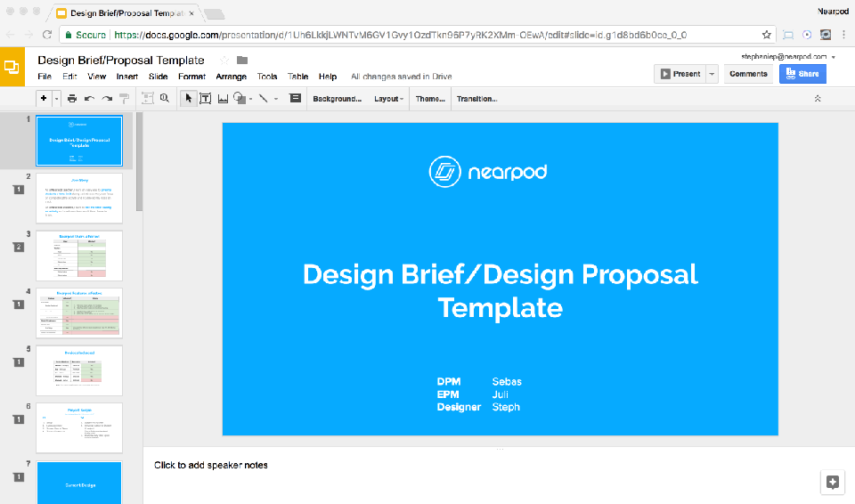Select the shape tool

[240, 98]
